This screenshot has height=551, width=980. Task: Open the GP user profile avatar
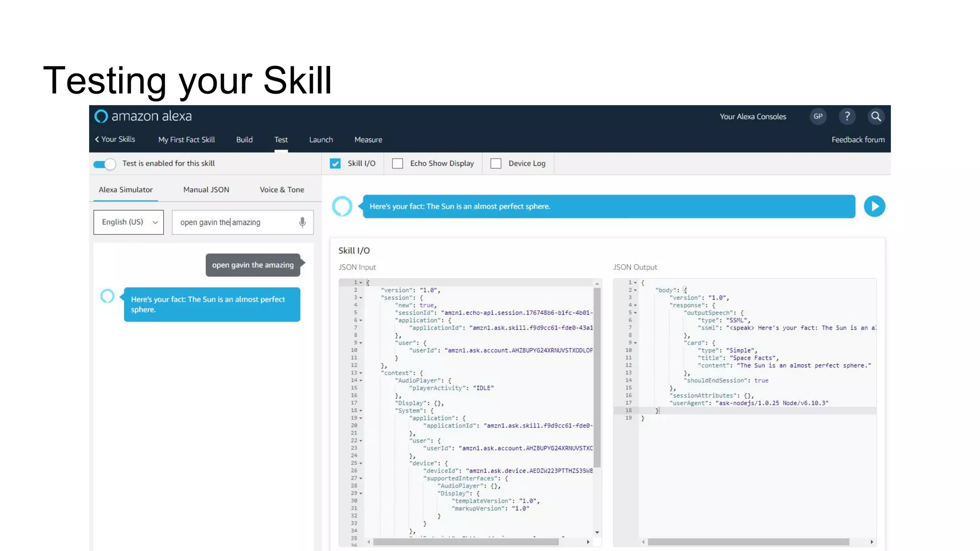click(818, 116)
